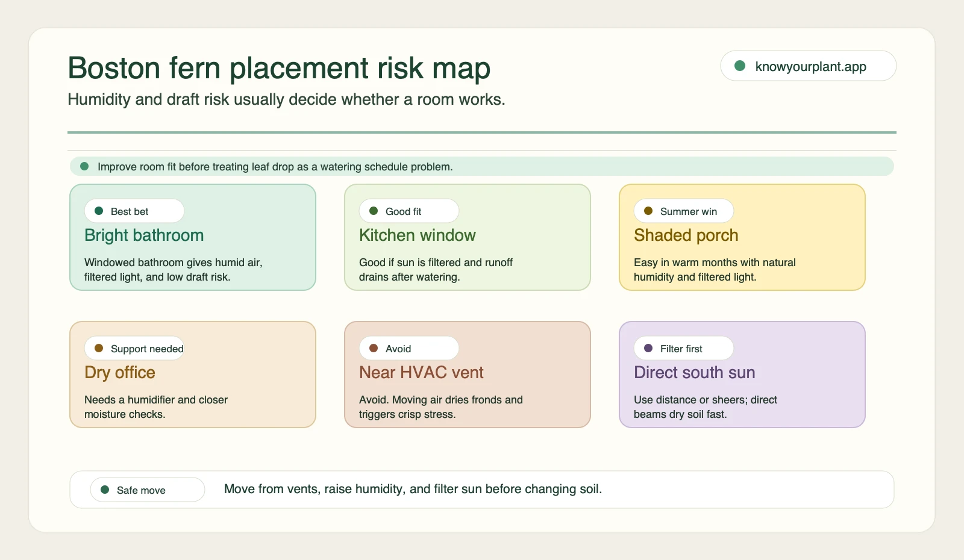This screenshot has width=964, height=560.
Task: Click the dot in Avoid badge
Action: 374,348
